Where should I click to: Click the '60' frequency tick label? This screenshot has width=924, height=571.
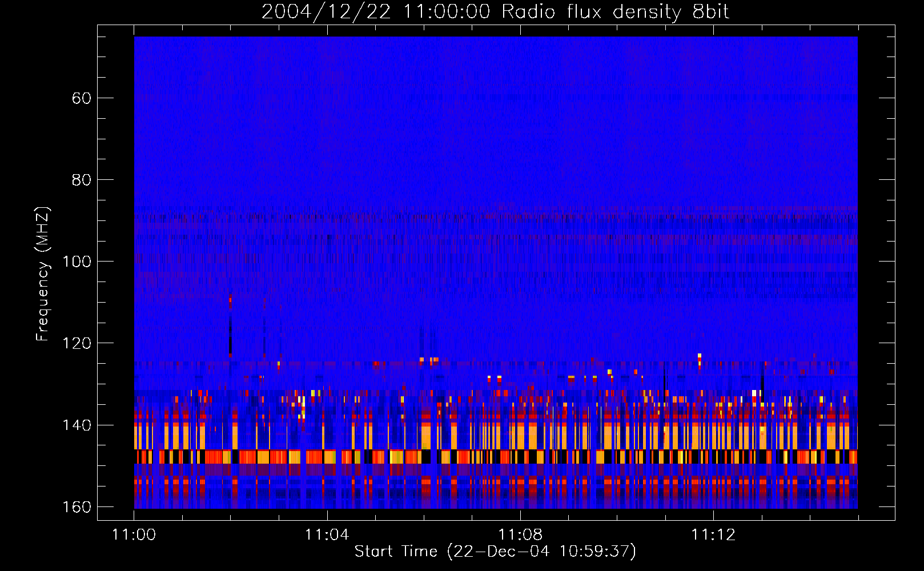click(81, 98)
